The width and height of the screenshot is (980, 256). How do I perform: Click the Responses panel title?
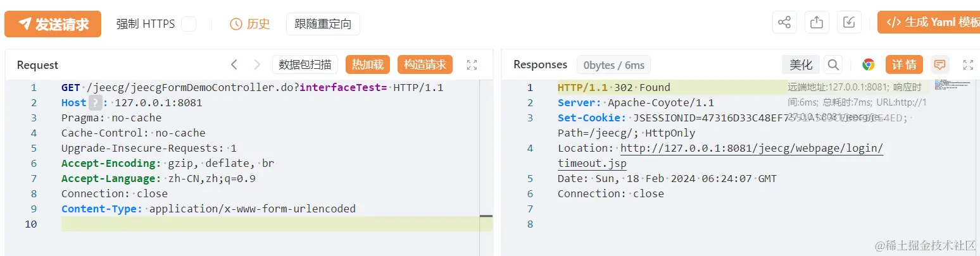tap(540, 64)
